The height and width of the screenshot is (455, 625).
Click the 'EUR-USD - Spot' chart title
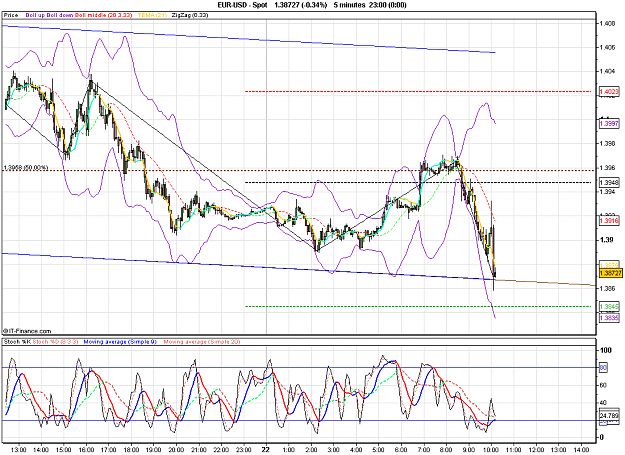[242, 5]
